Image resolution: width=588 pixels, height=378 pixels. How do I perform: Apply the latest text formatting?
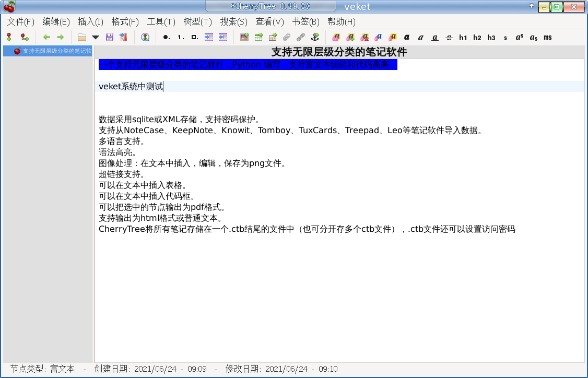click(336, 37)
